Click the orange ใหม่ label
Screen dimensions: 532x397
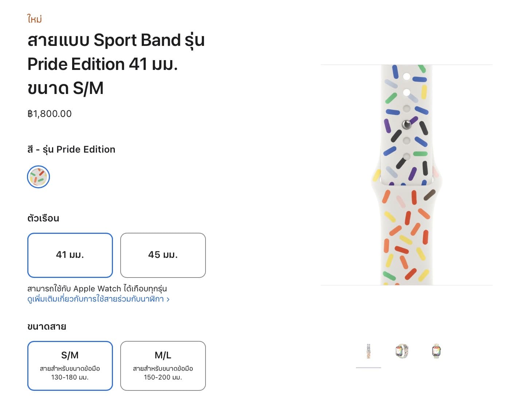[35, 19]
